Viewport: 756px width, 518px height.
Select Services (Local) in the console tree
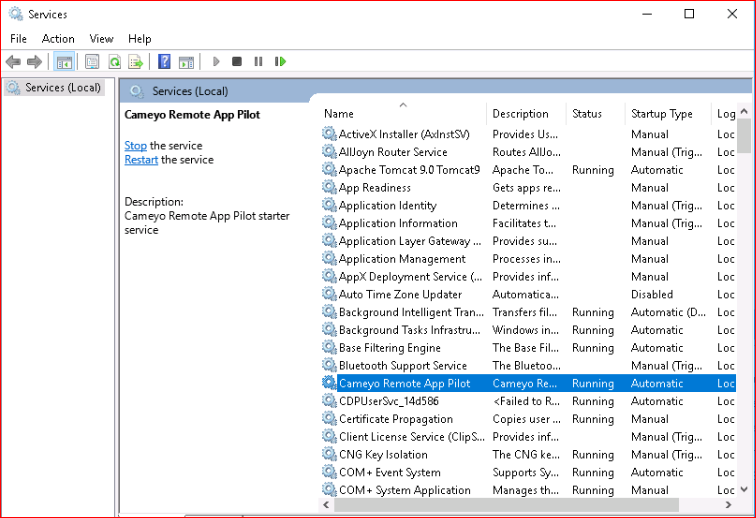click(63, 88)
